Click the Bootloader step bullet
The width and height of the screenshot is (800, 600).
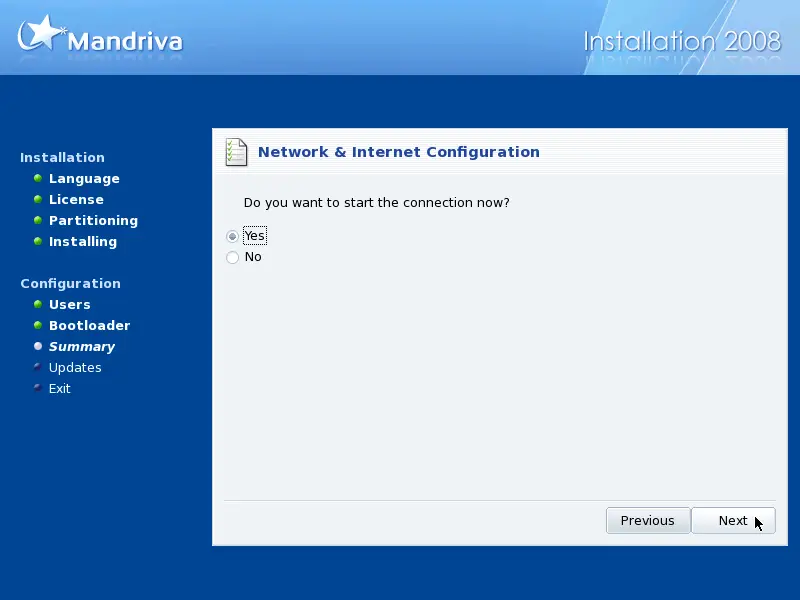(38, 325)
